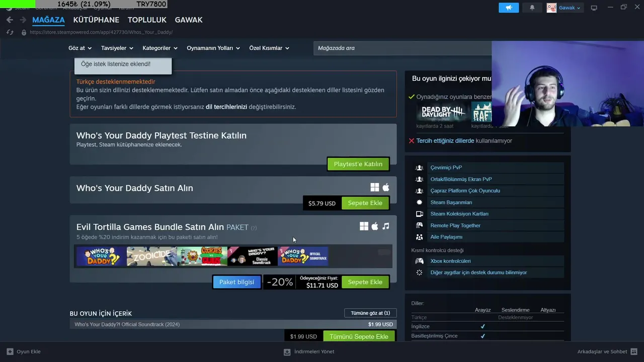Click the Xbox controller icon
This screenshot has height=362, width=644.
pyautogui.click(x=419, y=261)
